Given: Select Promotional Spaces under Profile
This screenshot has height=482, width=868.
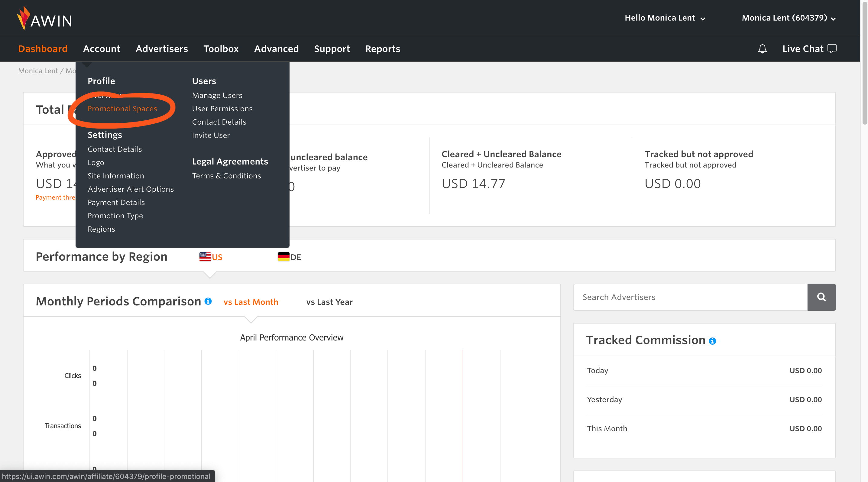Looking at the screenshot, I should coord(122,109).
